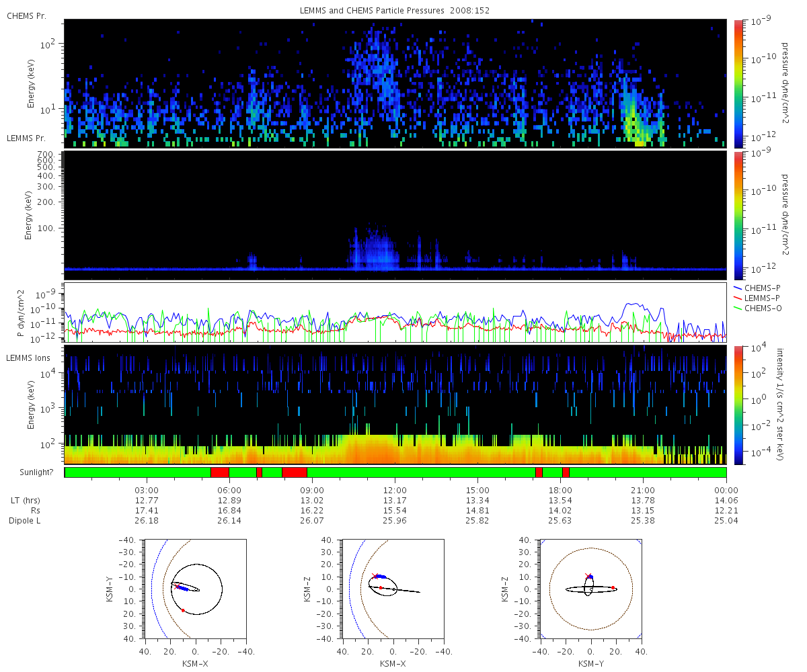Click the 21:00 time axis label
The height and width of the screenshot is (672, 807).
point(644,490)
